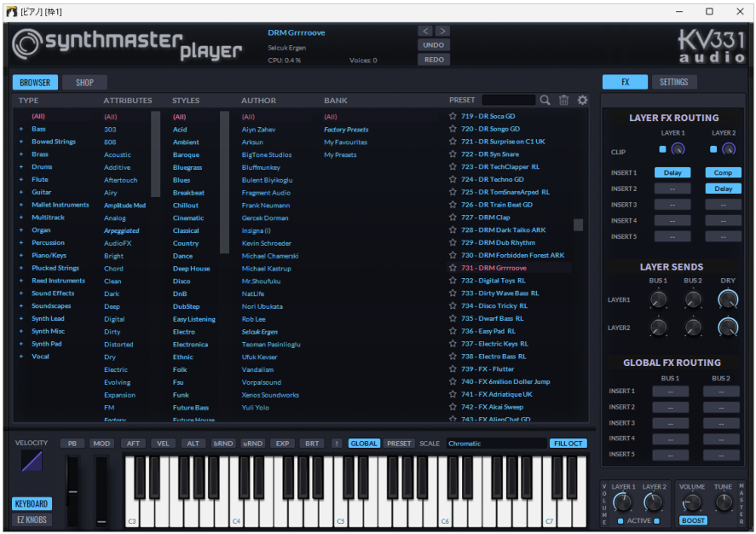The height and width of the screenshot is (534, 756).
Task: Favorite the 719 - DR Soca GD preset star
Action: click(x=453, y=116)
